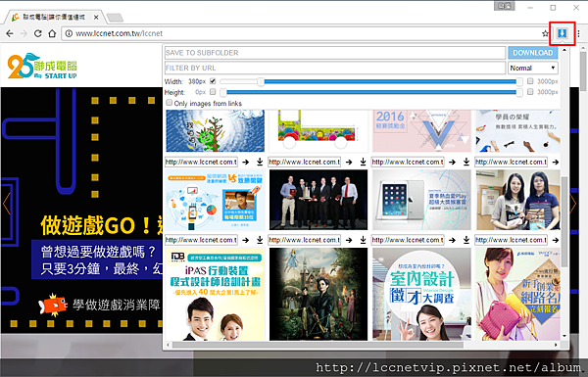Go forward to the next page

[24, 33]
